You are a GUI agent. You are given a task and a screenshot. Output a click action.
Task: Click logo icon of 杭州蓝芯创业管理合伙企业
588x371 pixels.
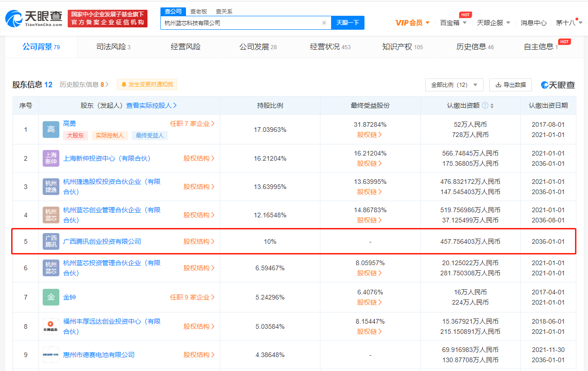(x=51, y=215)
